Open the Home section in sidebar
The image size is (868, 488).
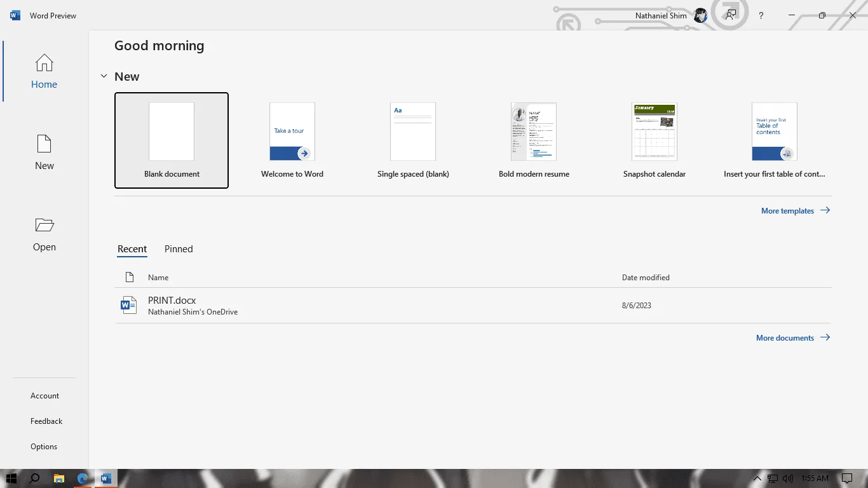pos(44,71)
